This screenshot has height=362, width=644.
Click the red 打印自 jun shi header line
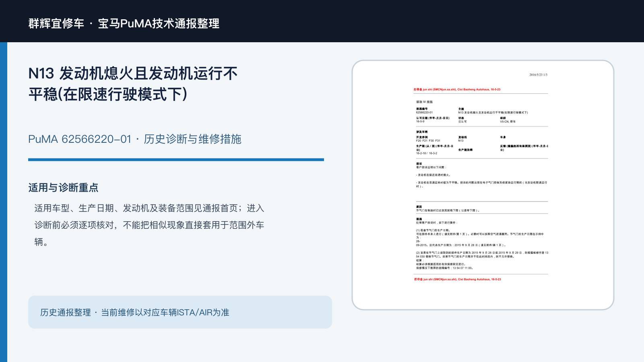pyautogui.click(x=457, y=90)
